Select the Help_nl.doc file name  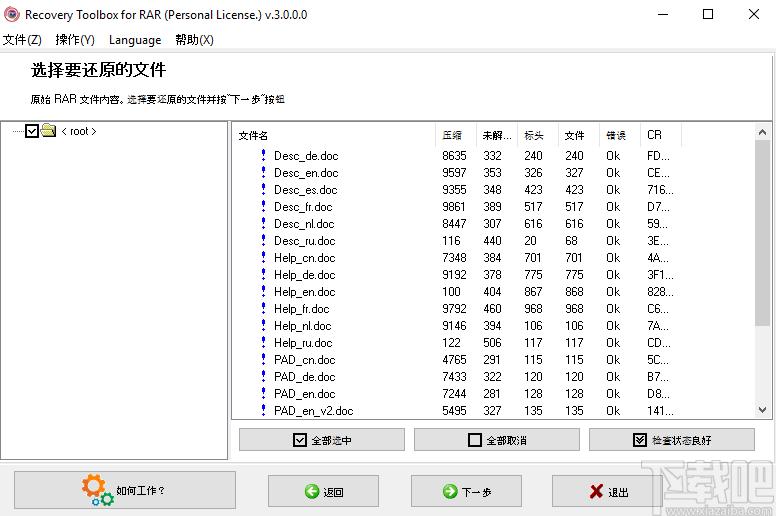[302, 326]
